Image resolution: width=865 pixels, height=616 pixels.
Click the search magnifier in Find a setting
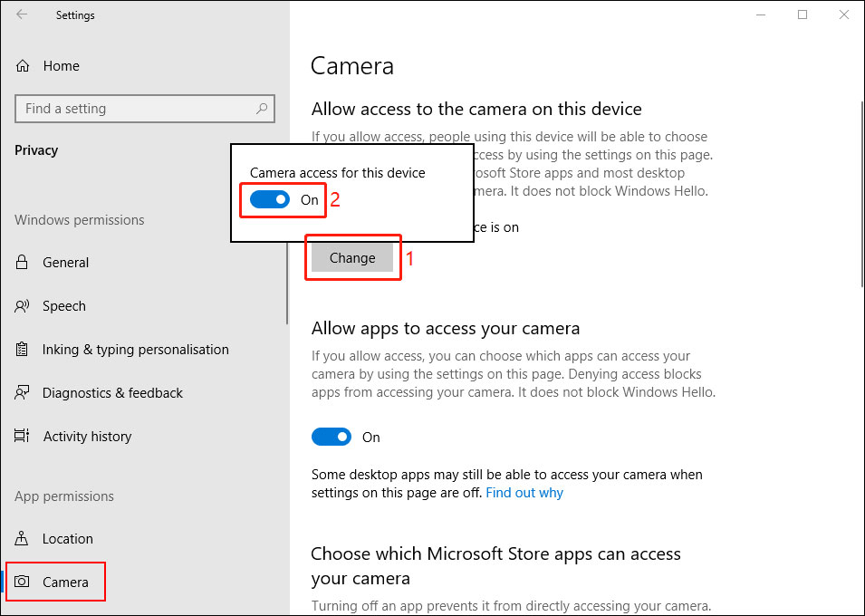(263, 108)
